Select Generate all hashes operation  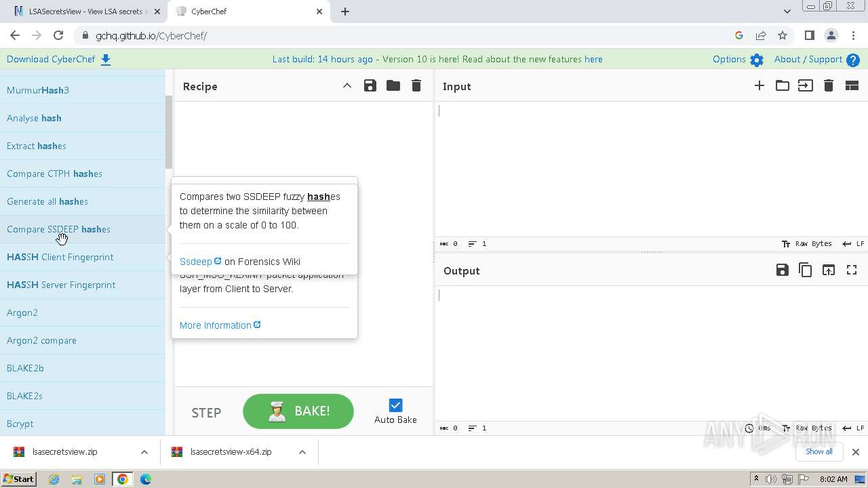83,201
